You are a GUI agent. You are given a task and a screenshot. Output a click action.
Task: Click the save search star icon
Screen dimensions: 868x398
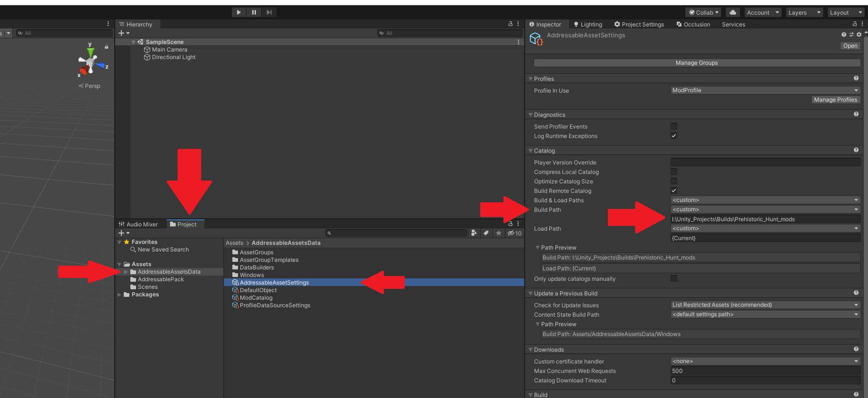[498, 233]
